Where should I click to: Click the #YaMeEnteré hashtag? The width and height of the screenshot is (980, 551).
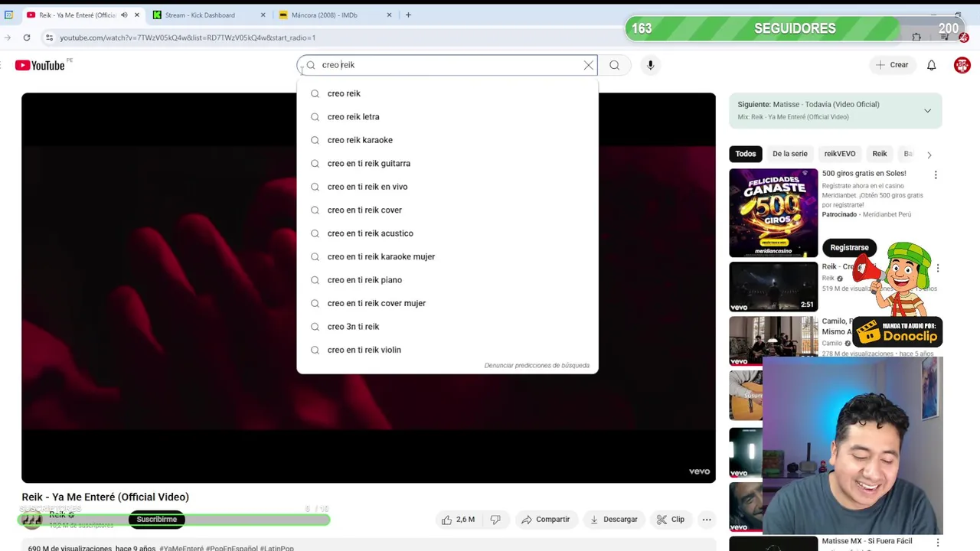(x=181, y=548)
